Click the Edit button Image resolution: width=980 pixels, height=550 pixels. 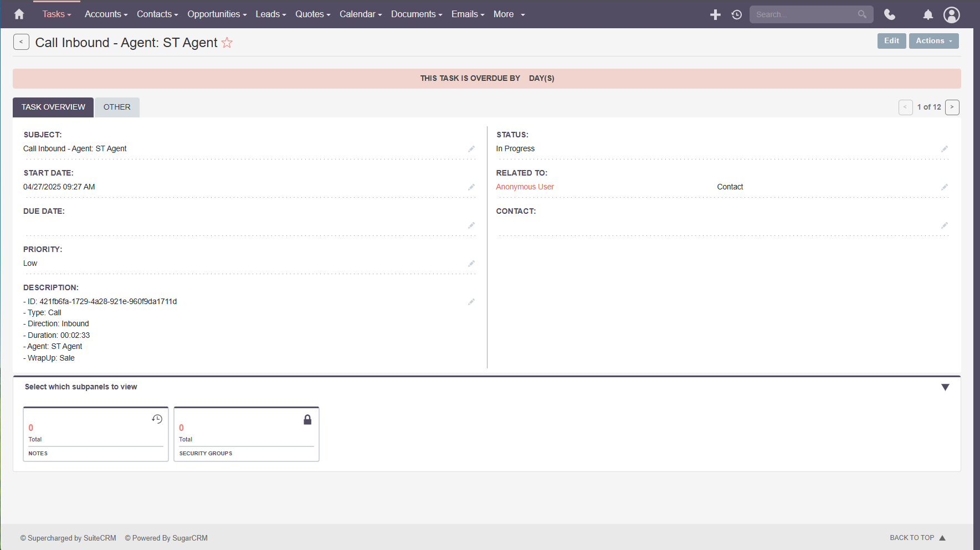(891, 41)
